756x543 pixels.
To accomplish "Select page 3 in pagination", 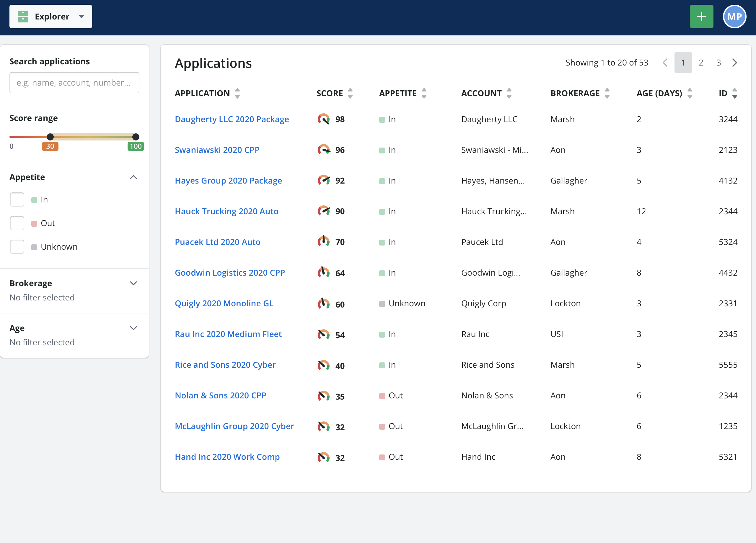I will point(718,63).
